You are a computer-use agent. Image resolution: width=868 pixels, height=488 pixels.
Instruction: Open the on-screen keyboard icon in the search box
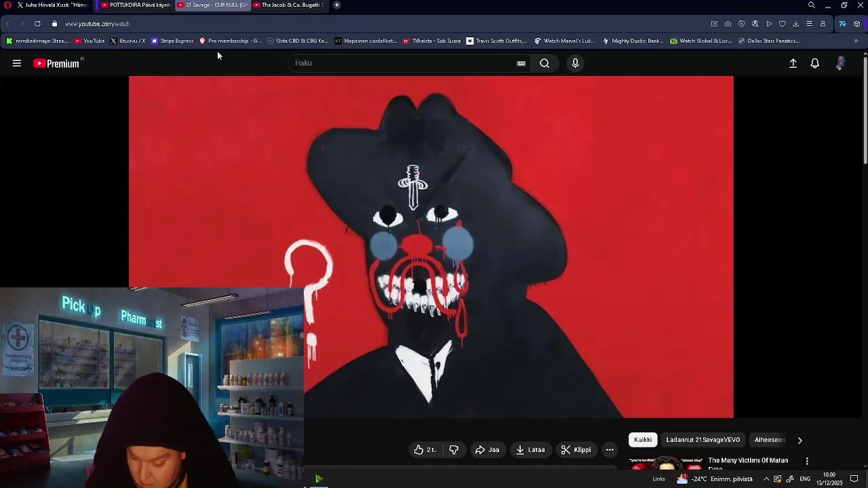coord(521,63)
